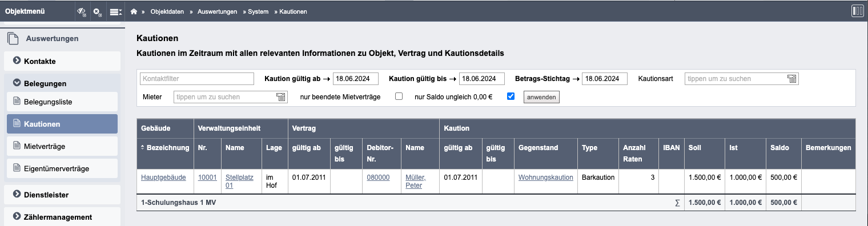Click the Objektmenü header label
This screenshot has height=226, width=868.
click(24, 11)
